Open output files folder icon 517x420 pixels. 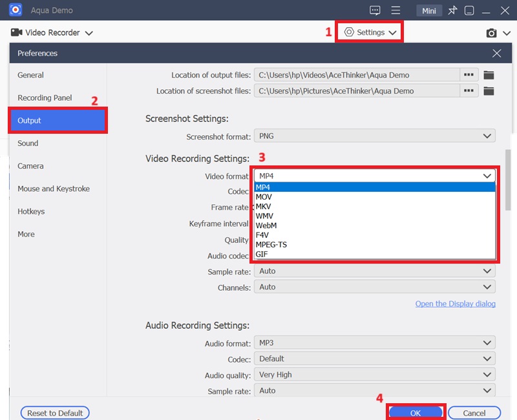point(489,75)
